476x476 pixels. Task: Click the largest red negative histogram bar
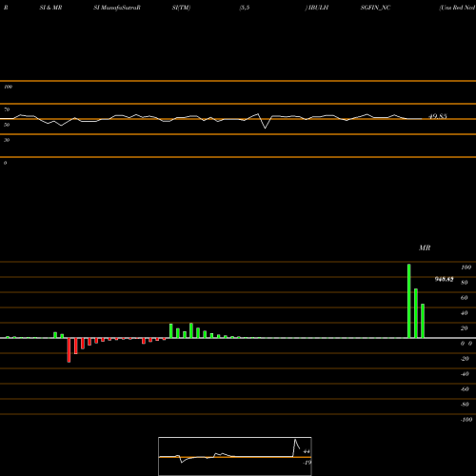[x=69, y=350]
